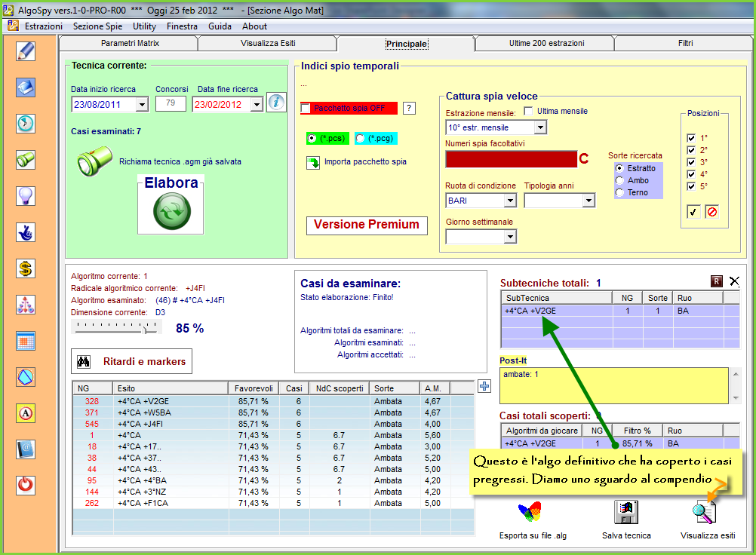Uncheck the 3° position checkbox
This screenshot has height=555, width=756.
pyautogui.click(x=692, y=162)
